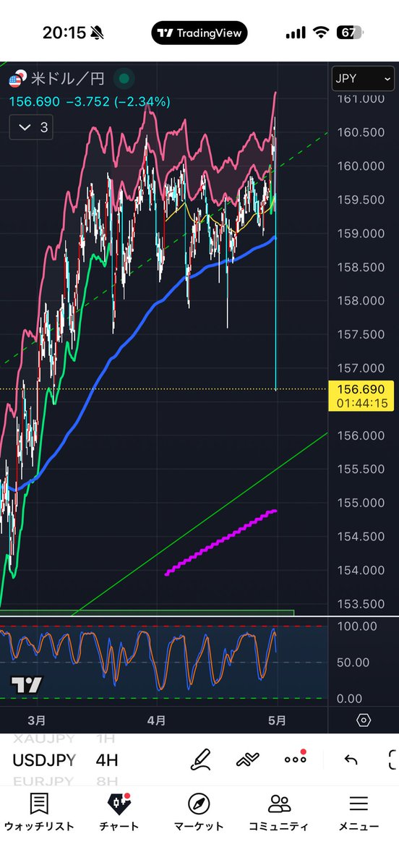
Task: Tap the 20:15 clock in status bar
Action: tap(64, 33)
